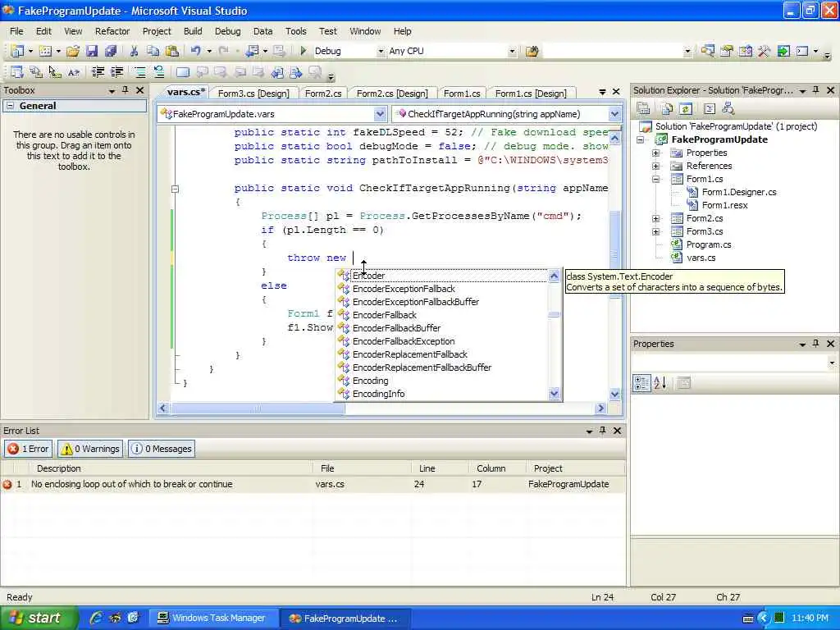
Task: Toggle the auto-hide pin on the Toolbox panel
Action: tap(126, 90)
